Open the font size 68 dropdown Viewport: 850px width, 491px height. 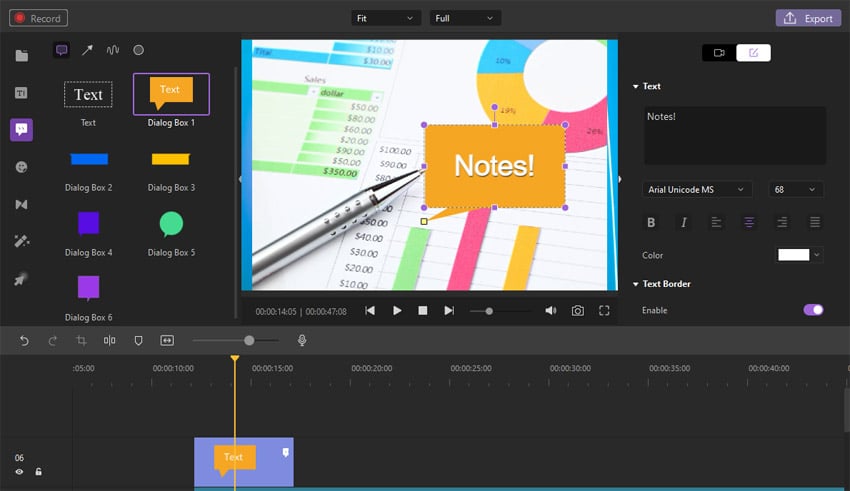coord(796,189)
